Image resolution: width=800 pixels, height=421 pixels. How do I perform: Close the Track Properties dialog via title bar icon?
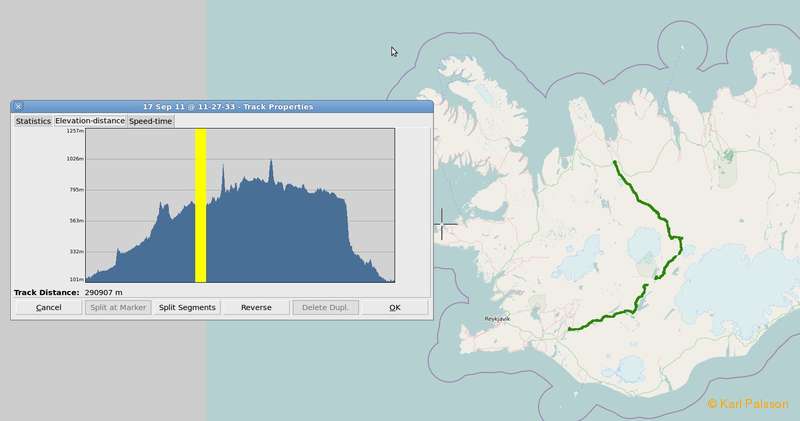point(18,106)
